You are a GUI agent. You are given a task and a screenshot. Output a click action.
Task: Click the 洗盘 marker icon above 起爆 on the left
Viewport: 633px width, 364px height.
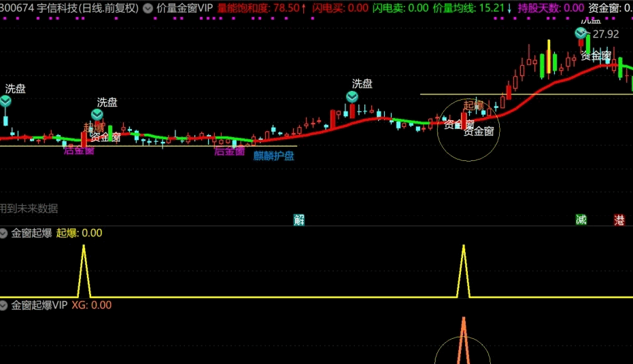click(x=97, y=115)
